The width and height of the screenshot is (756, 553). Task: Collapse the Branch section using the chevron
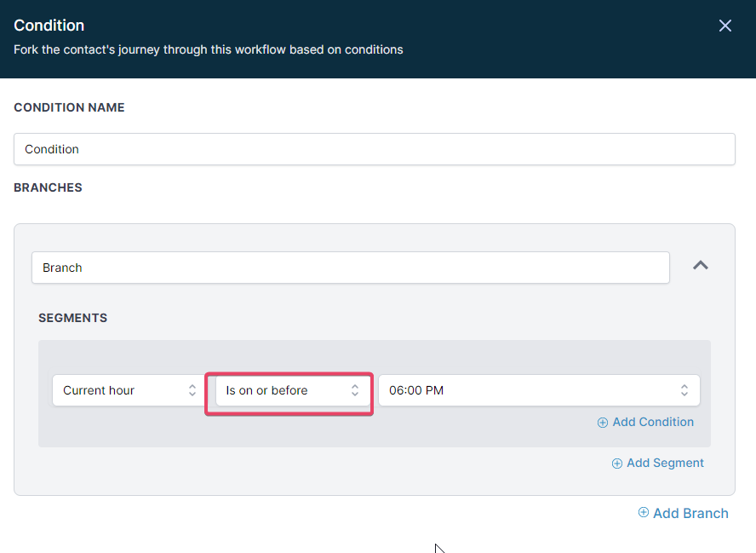point(701,266)
